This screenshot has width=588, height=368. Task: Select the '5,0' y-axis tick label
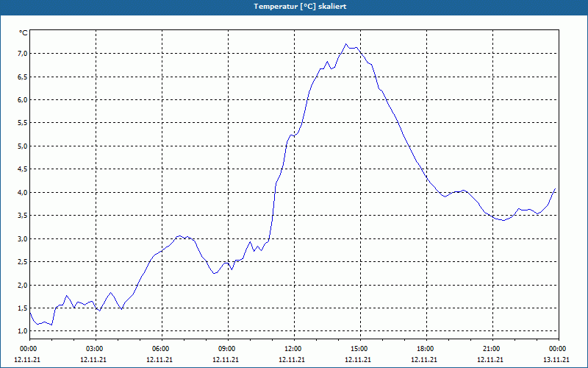click(x=23, y=146)
